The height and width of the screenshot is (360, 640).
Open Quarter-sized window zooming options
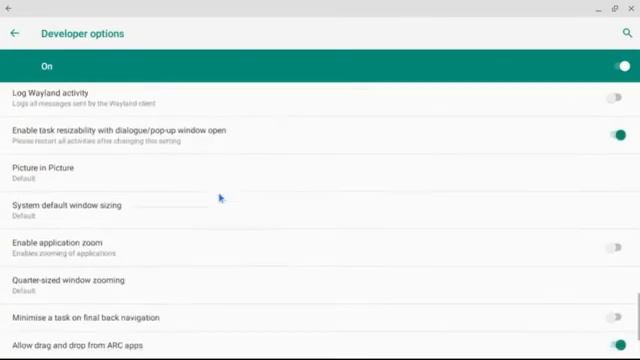(x=320, y=285)
